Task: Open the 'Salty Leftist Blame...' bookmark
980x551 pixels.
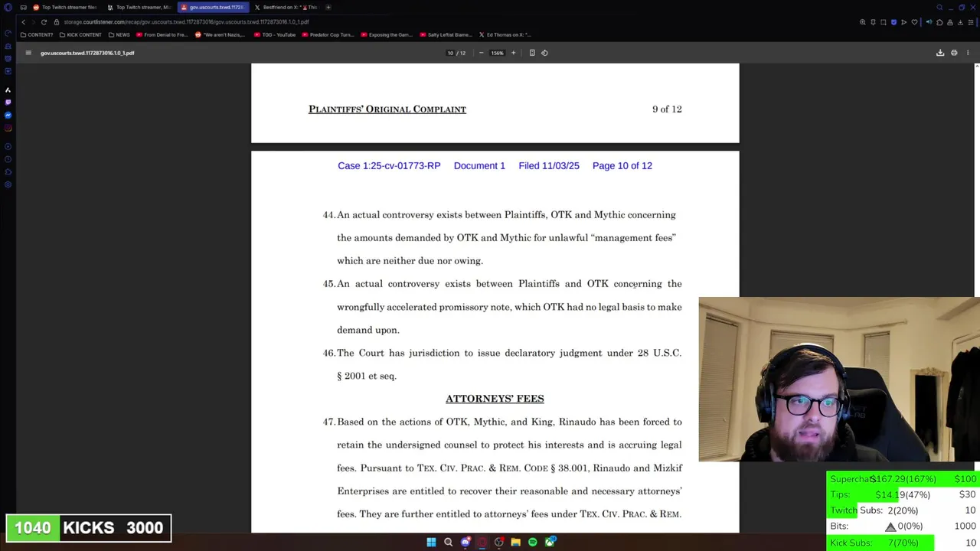Action: [x=445, y=34]
